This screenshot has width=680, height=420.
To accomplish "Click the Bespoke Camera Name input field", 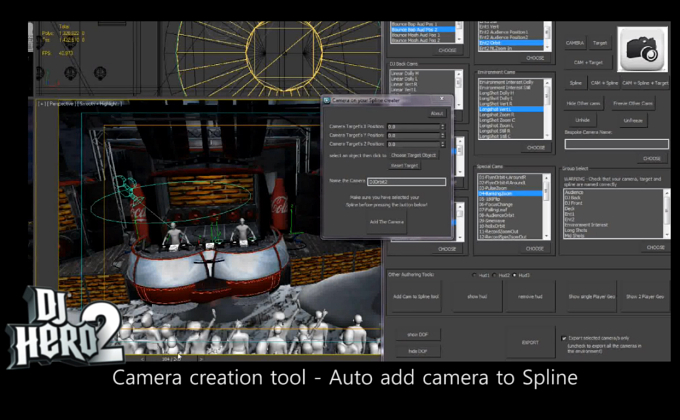I will tap(616, 144).
